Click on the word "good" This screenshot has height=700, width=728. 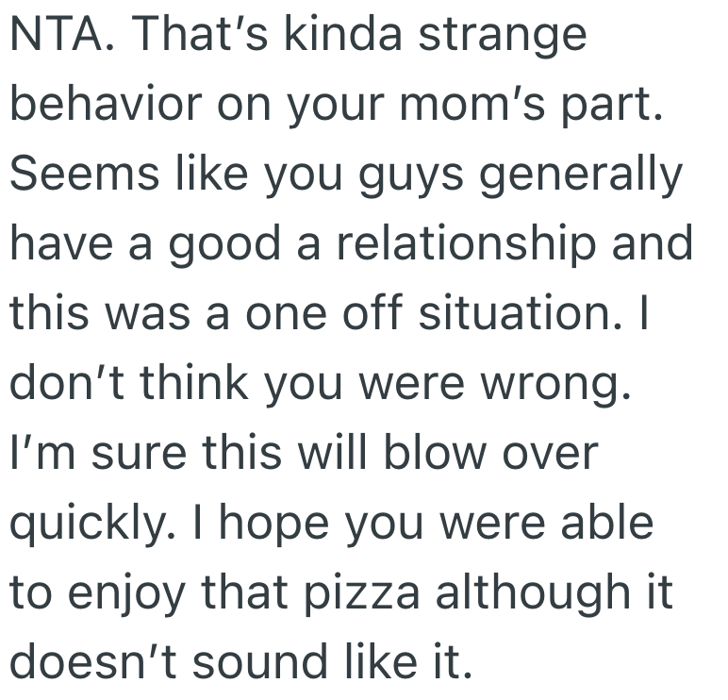point(225,243)
